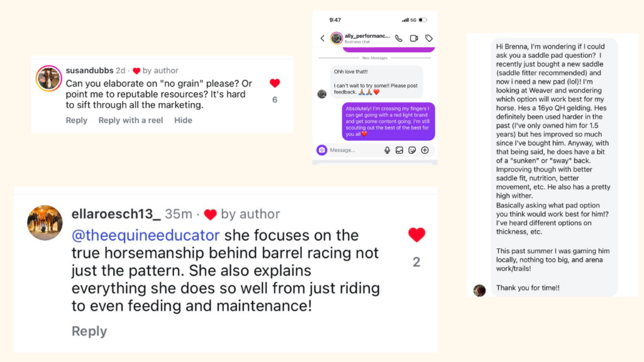Open the @theequineeducator mention link
Screen dimensions: 644x362
click(x=146, y=235)
